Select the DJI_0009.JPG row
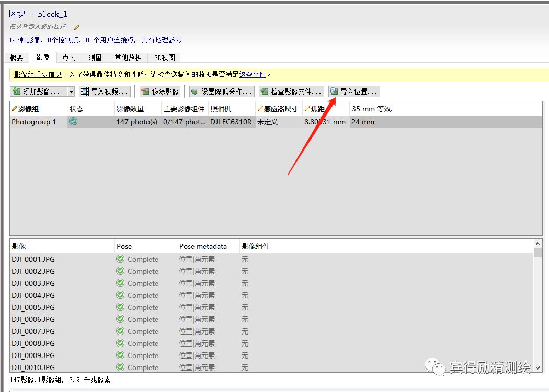Viewport: 549px width, 392px height. (x=271, y=355)
